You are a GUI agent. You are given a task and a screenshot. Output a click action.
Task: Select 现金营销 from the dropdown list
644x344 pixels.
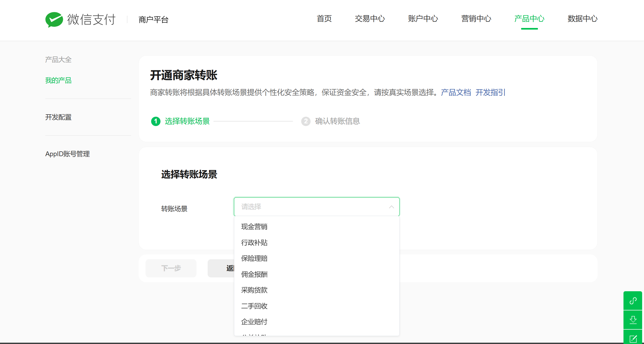tap(254, 227)
